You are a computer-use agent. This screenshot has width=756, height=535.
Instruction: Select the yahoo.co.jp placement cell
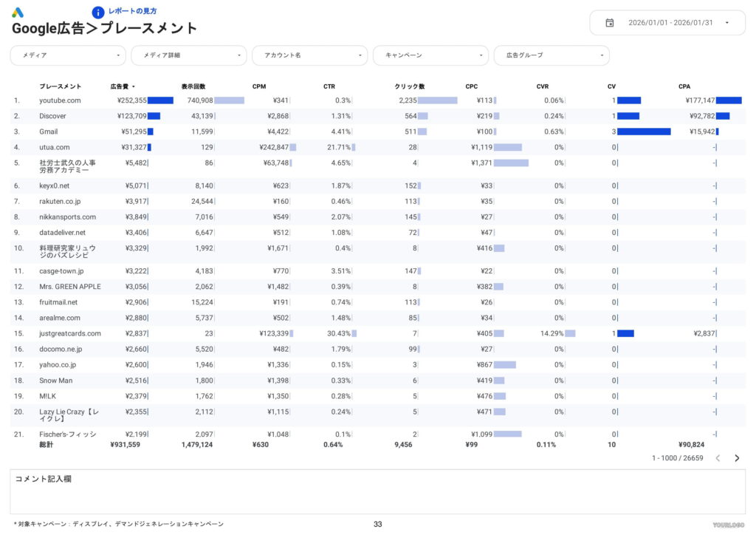click(x=58, y=365)
